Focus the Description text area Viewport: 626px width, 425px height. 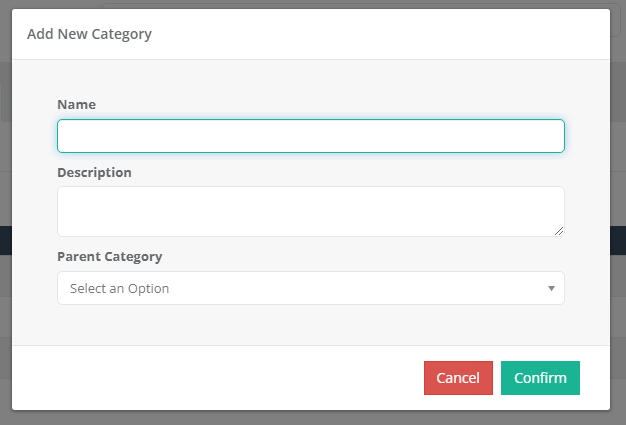pos(310,211)
